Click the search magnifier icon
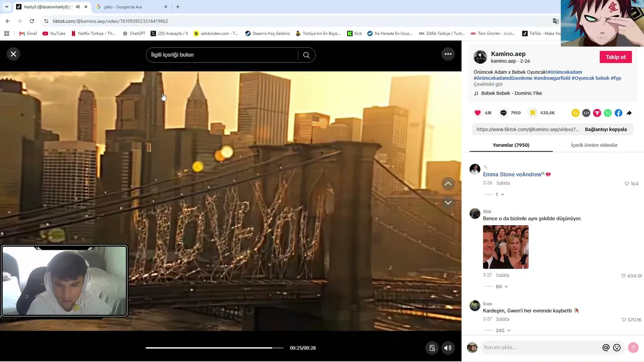644x362 pixels. tap(306, 55)
